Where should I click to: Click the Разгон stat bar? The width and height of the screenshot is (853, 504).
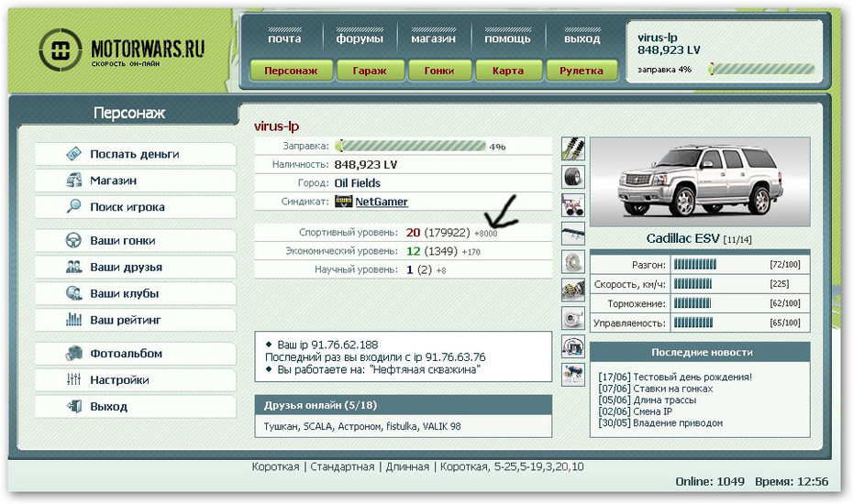[694, 264]
